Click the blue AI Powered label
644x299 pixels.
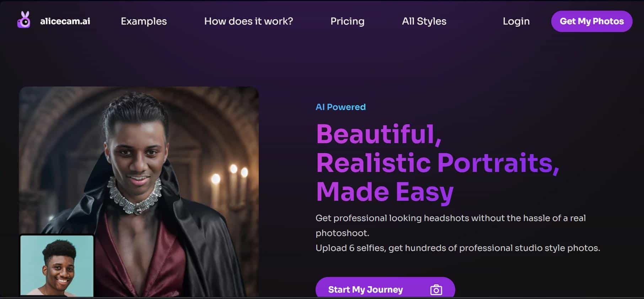pyautogui.click(x=340, y=107)
